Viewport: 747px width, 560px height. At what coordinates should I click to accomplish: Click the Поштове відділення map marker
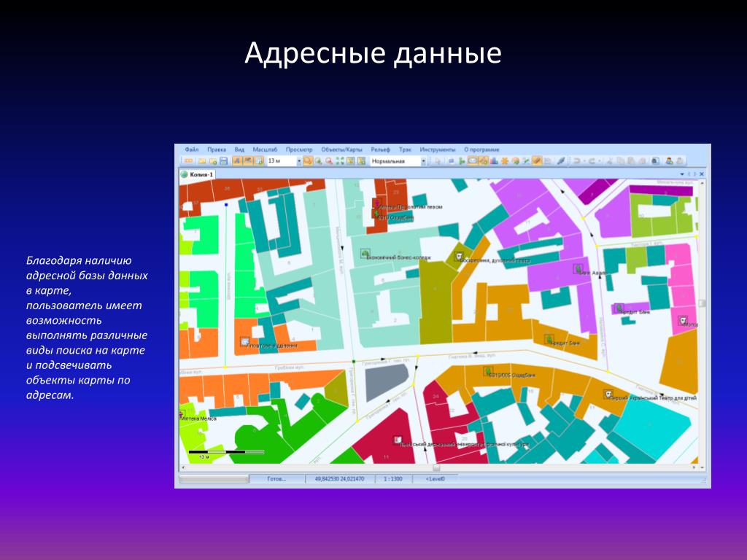point(245,341)
